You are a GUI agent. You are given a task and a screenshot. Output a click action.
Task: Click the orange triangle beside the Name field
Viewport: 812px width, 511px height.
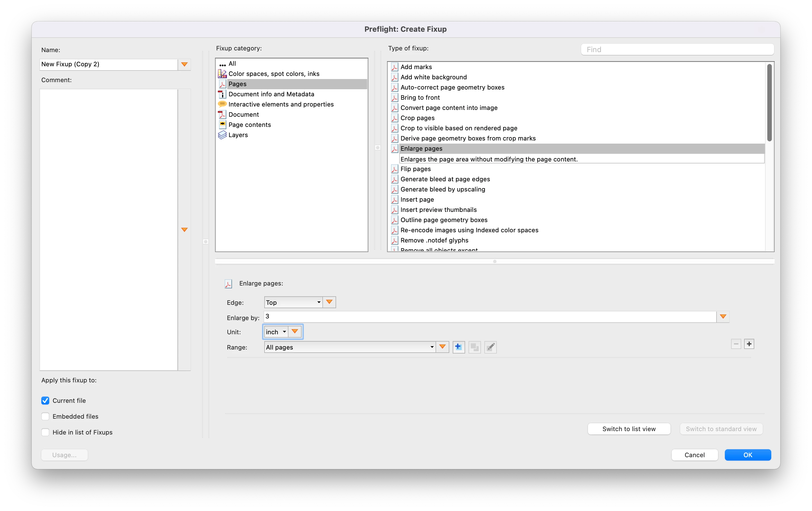coord(184,64)
